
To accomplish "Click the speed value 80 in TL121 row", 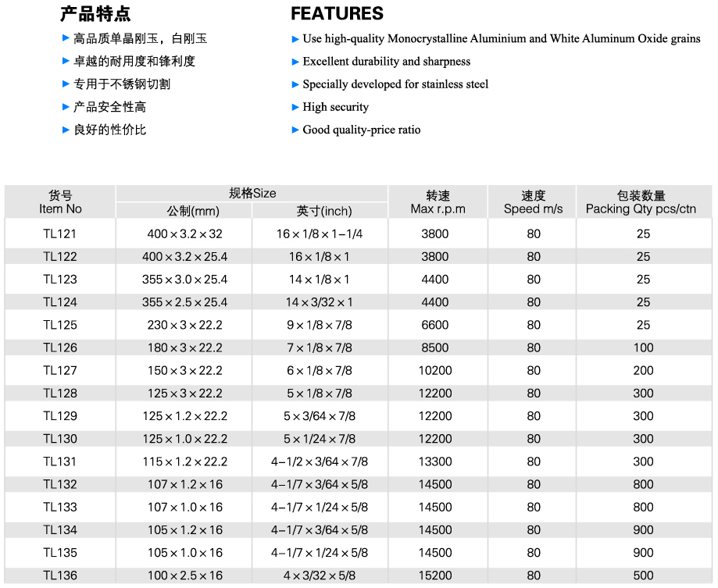I will pyautogui.click(x=534, y=233).
